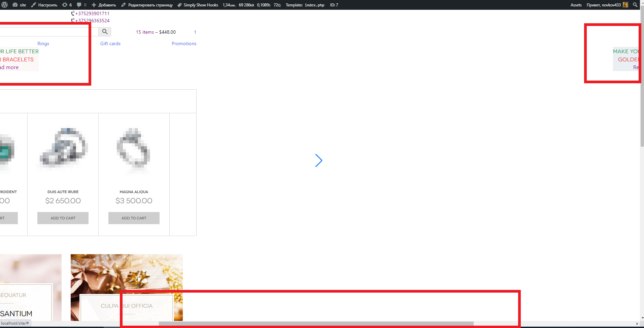Click the site search magnifier button
Image resolution: width=644 pixels, height=328 pixels.
[105, 32]
